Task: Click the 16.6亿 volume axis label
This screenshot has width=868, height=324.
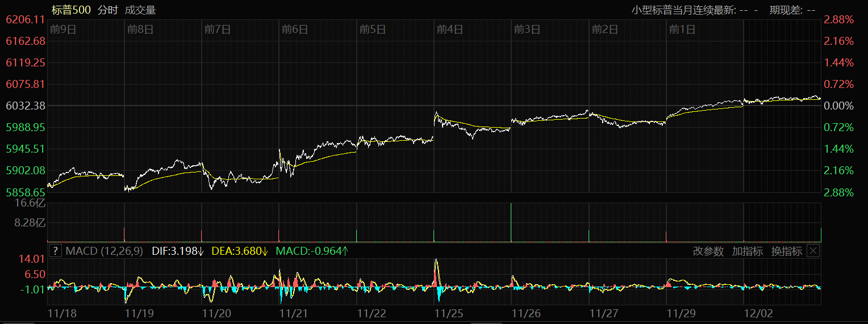Action: coord(30,203)
